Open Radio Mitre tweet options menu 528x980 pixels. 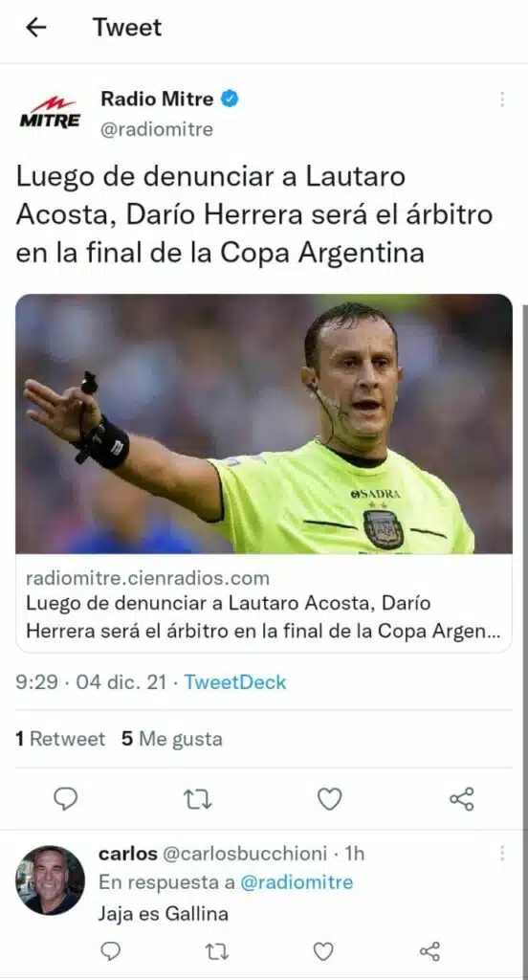[502, 100]
